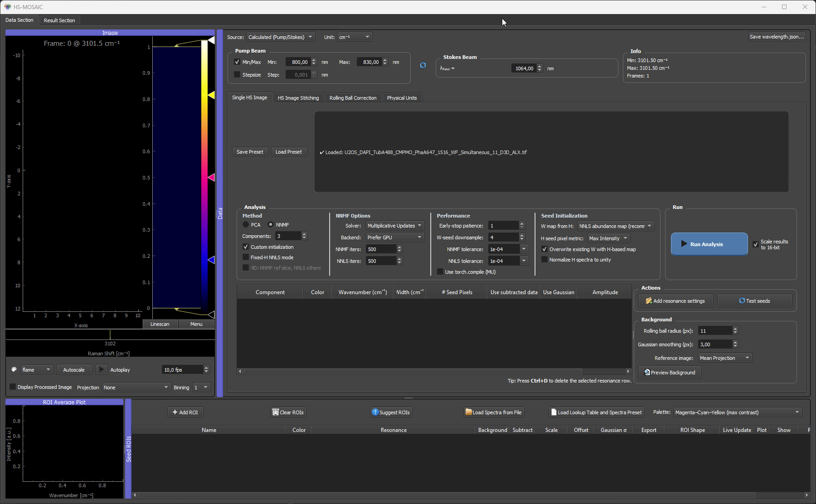Open the Solver Multiplicative Updates dropdown
The height and width of the screenshot is (504, 816).
click(x=395, y=226)
